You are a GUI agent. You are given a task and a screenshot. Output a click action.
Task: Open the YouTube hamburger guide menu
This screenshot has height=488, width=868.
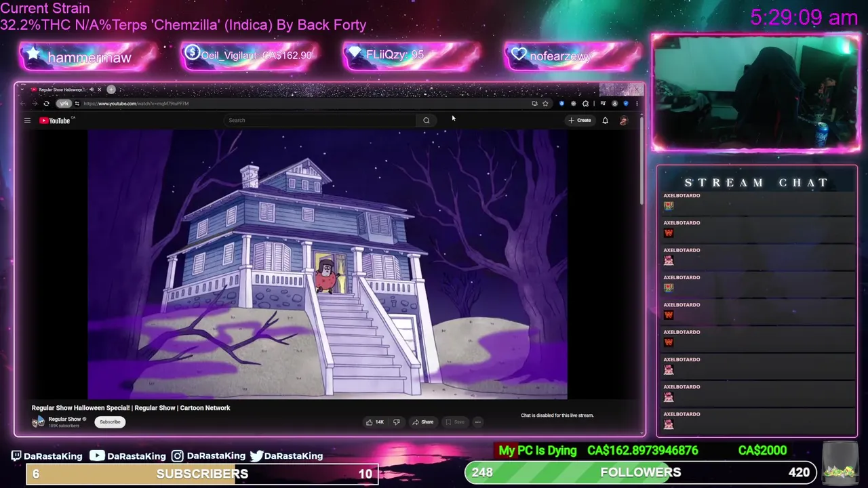point(27,121)
